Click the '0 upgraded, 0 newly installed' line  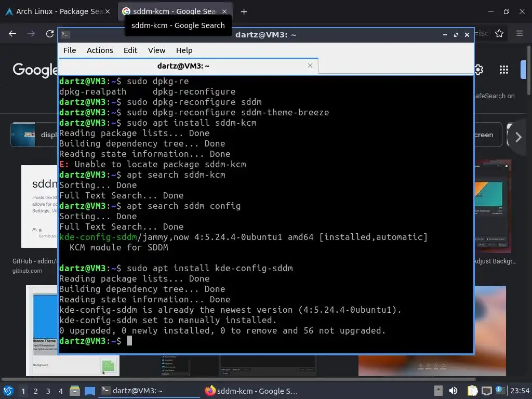pyautogui.click(x=222, y=330)
